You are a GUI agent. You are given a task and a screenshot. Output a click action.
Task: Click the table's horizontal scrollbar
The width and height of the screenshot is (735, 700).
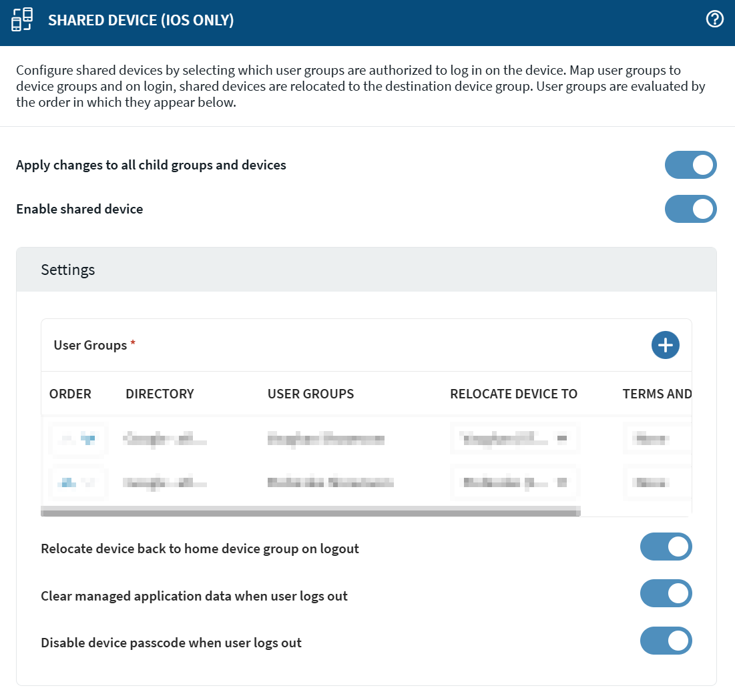point(310,512)
